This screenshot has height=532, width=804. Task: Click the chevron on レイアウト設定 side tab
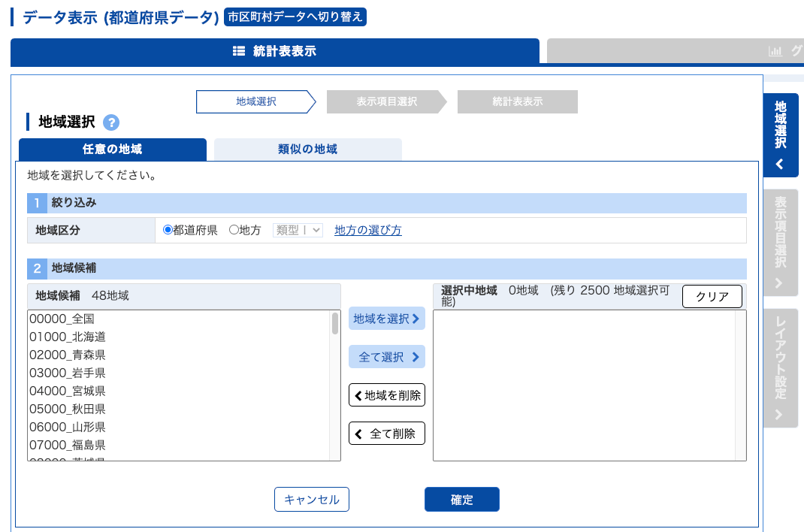(779, 414)
